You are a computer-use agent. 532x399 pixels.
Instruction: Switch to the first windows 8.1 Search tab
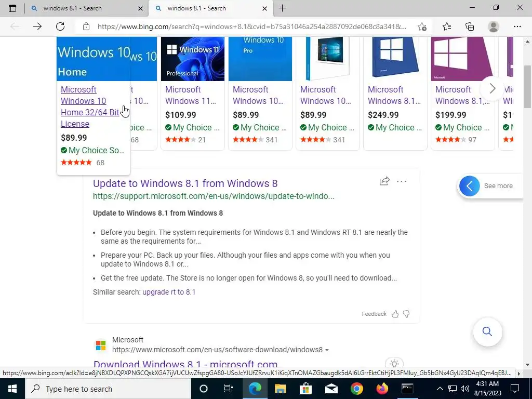(x=72, y=8)
